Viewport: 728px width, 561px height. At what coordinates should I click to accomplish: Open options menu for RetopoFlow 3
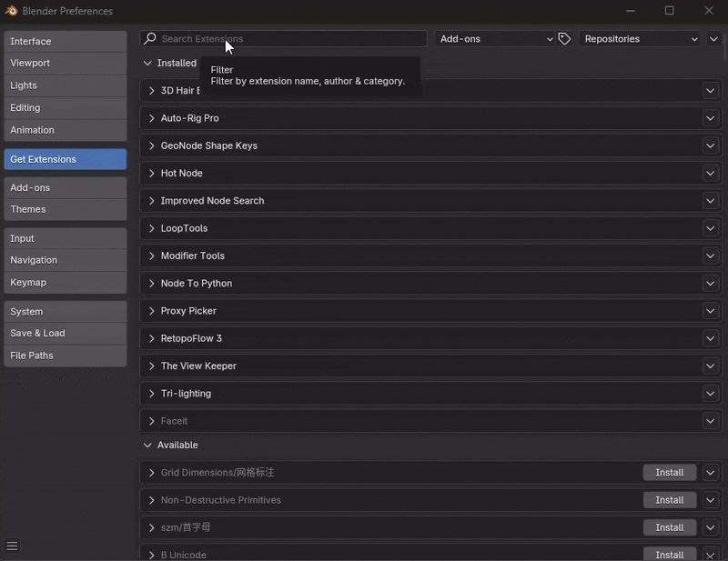click(x=710, y=338)
